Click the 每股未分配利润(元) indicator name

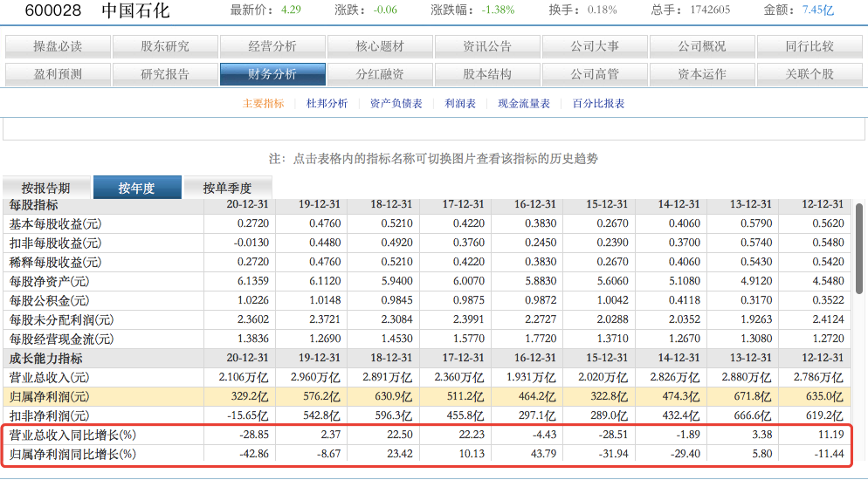(x=61, y=320)
